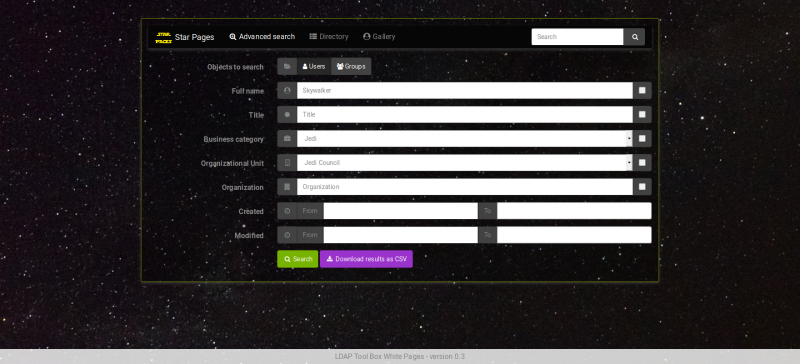The image size is (800, 364).
Task: Focus the Title input field
Action: click(465, 114)
